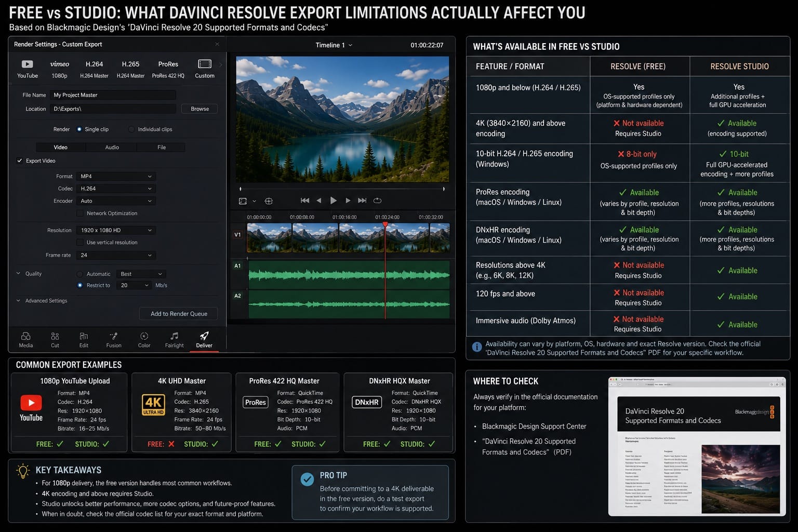This screenshot has height=532, width=798.
Task: Select the YouTube export preset
Action: (28, 69)
